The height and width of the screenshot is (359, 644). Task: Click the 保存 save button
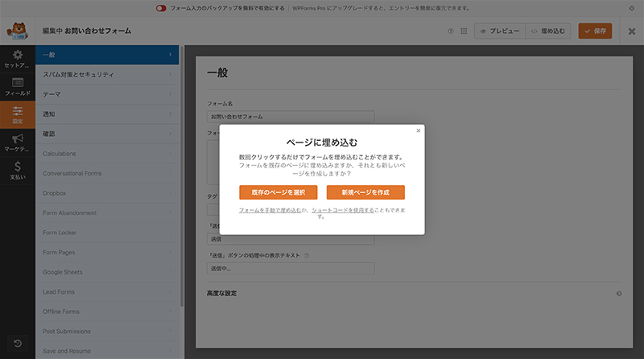coord(595,31)
